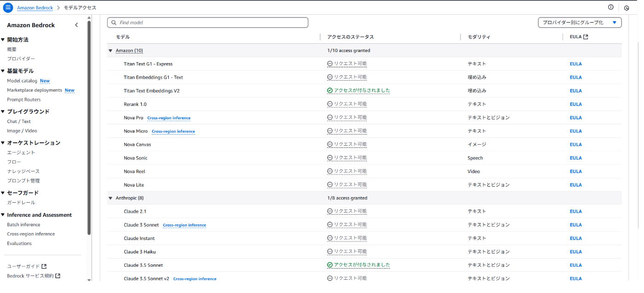Screen dimensions: 644x293
Task: Click status icon for Titan Text G1 - Express
Action: (x=330, y=64)
